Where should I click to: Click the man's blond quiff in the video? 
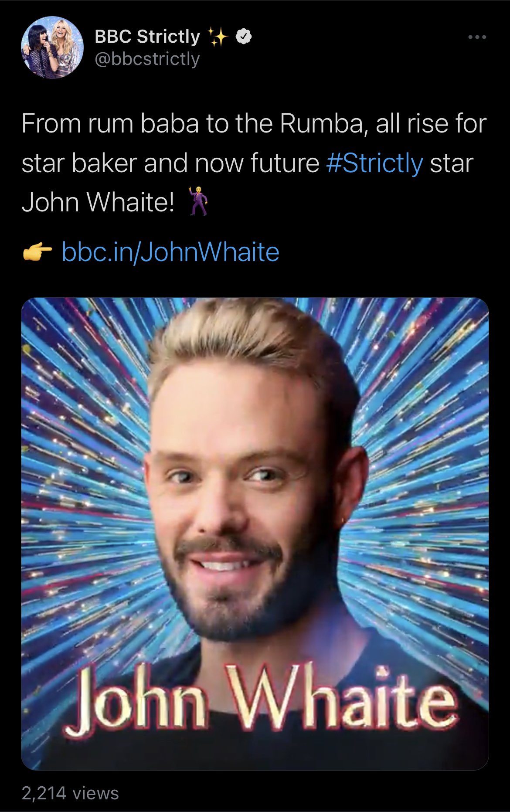pos(253,340)
